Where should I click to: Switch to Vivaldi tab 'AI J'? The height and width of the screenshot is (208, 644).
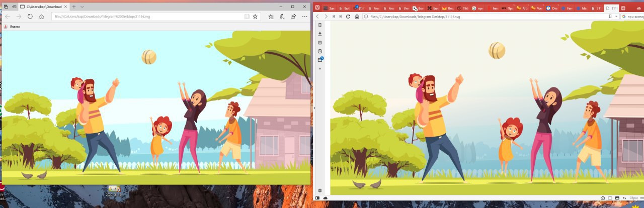tap(522, 8)
